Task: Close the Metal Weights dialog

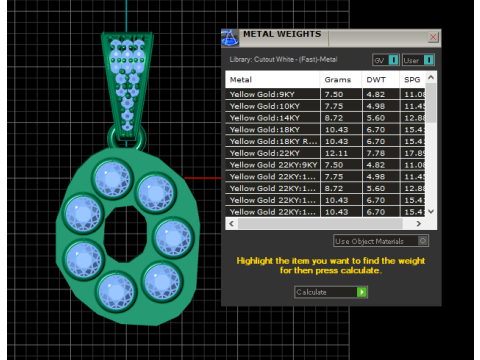Action: coord(433,37)
